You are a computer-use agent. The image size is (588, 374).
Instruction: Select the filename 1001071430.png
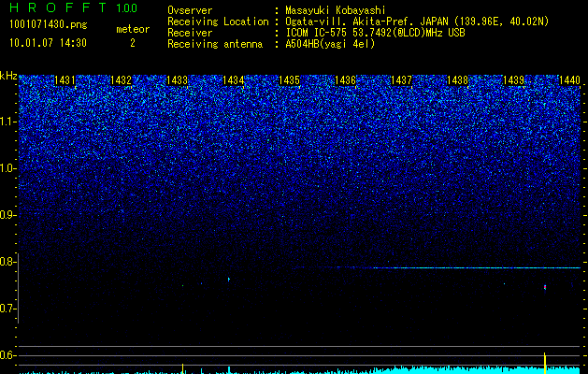pos(49,24)
